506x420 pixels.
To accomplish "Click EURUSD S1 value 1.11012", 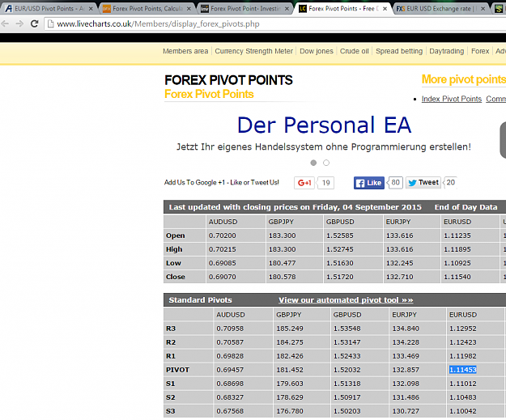I will point(463,384).
